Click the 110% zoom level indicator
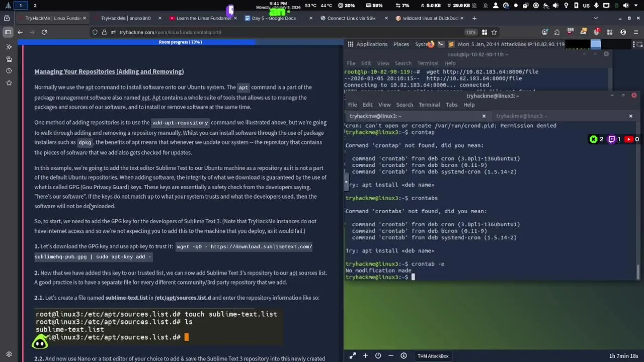The height and width of the screenshot is (362, 644). pyautogui.click(x=470, y=32)
